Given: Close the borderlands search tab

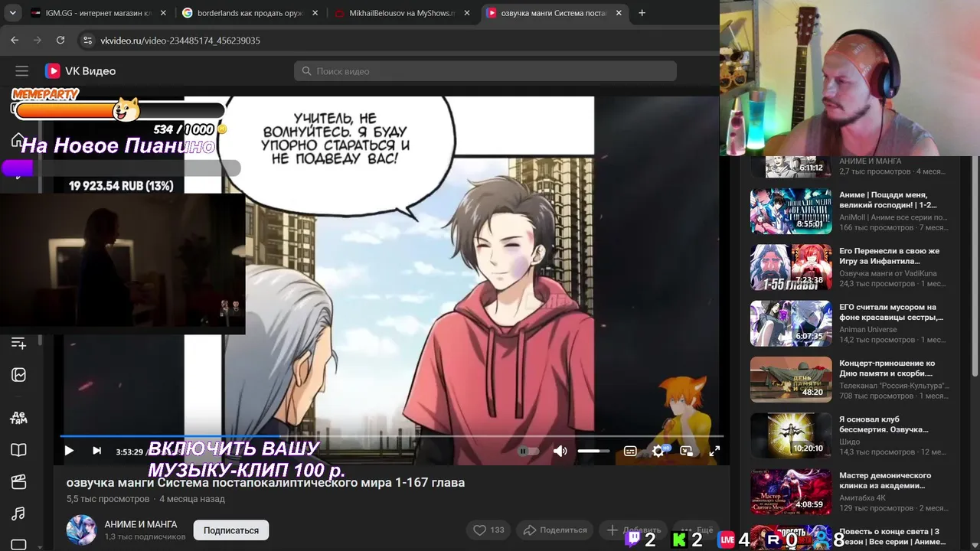Looking at the screenshot, I should click(315, 13).
